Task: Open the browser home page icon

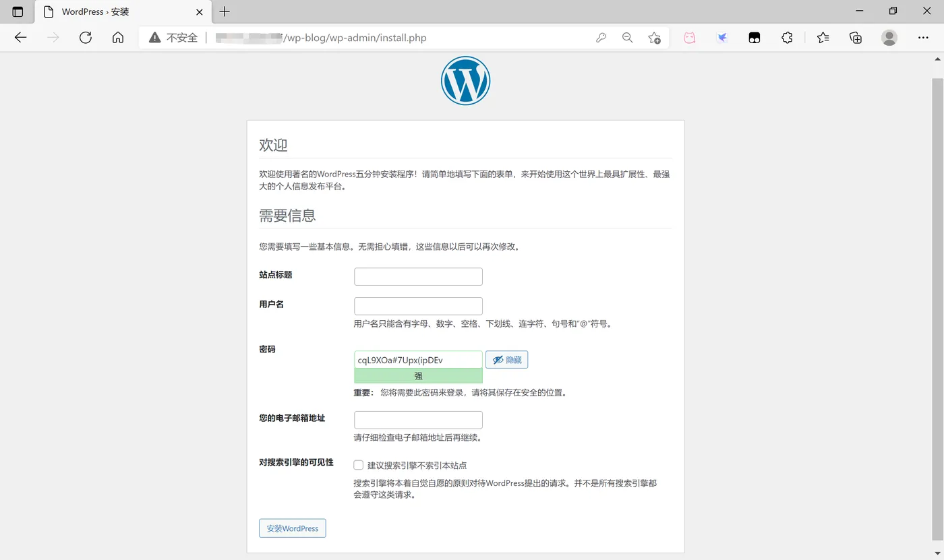Action: tap(118, 38)
